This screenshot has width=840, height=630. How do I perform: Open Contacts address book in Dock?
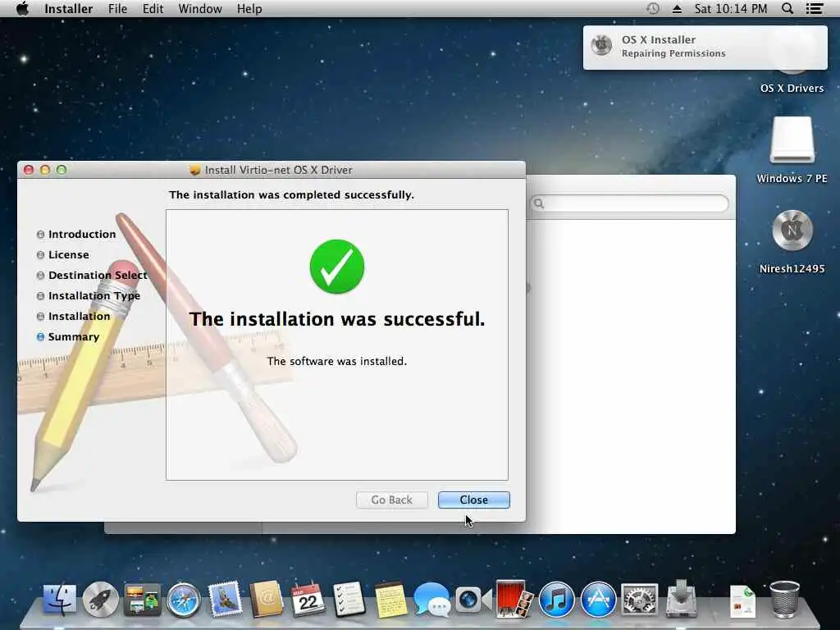[x=267, y=599]
